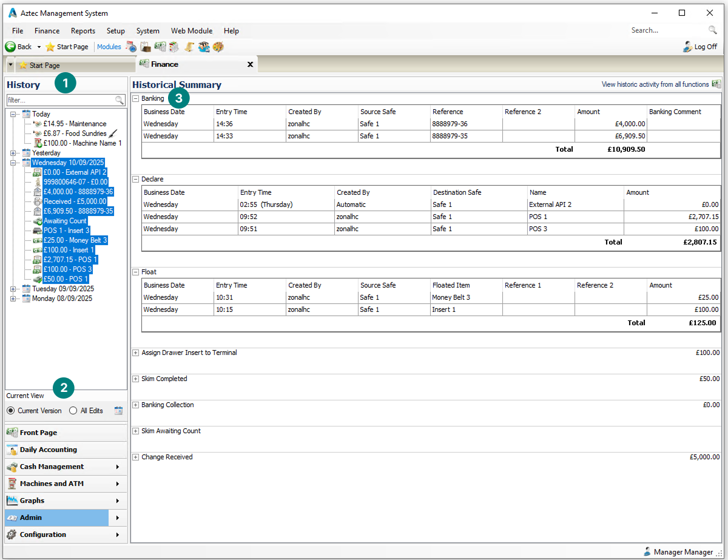Click the paint palette module icon
Viewport: 728px width, 560px height.
(x=218, y=47)
